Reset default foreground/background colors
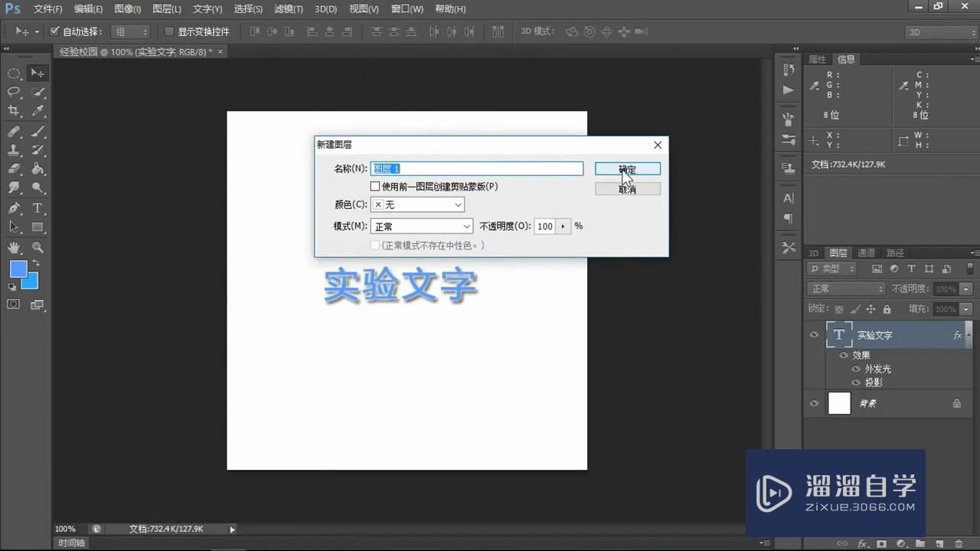980x551 pixels. 12,287
